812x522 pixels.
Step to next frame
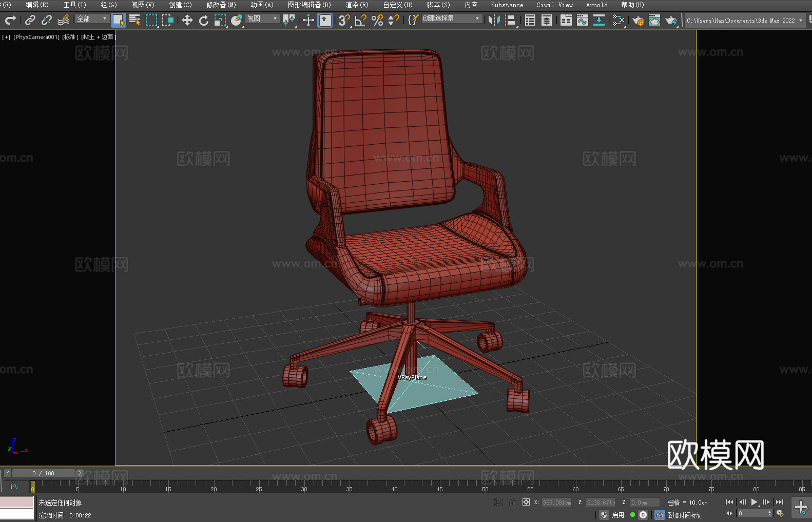pyautogui.click(x=766, y=502)
